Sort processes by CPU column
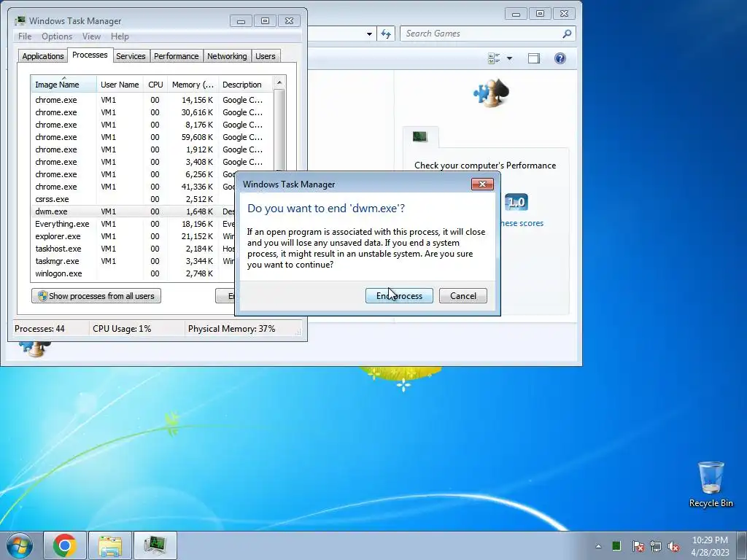The width and height of the screenshot is (747, 560). coord(155,85)
